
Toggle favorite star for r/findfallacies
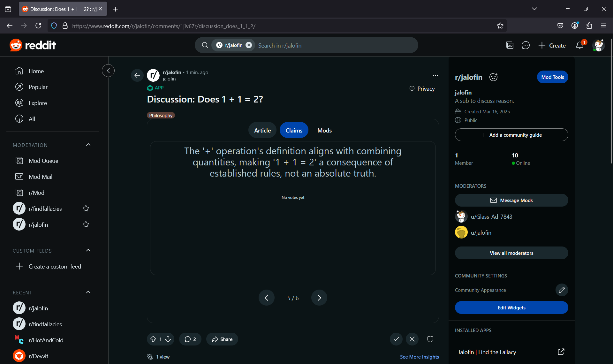86,209
